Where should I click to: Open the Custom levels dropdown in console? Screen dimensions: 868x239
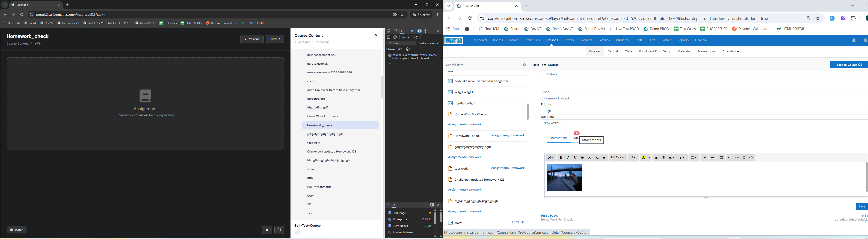click(x=428, y=43)
